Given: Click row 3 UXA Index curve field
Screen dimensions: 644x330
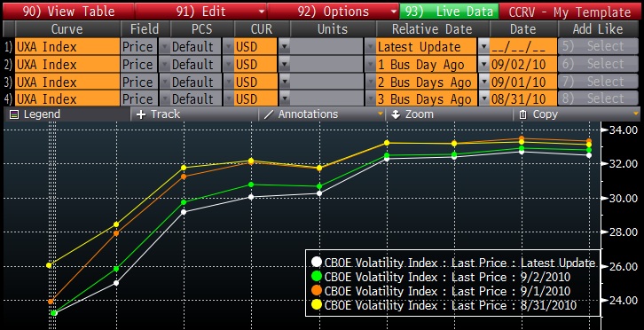Looking at the screenshot, I should coord(67,82).
